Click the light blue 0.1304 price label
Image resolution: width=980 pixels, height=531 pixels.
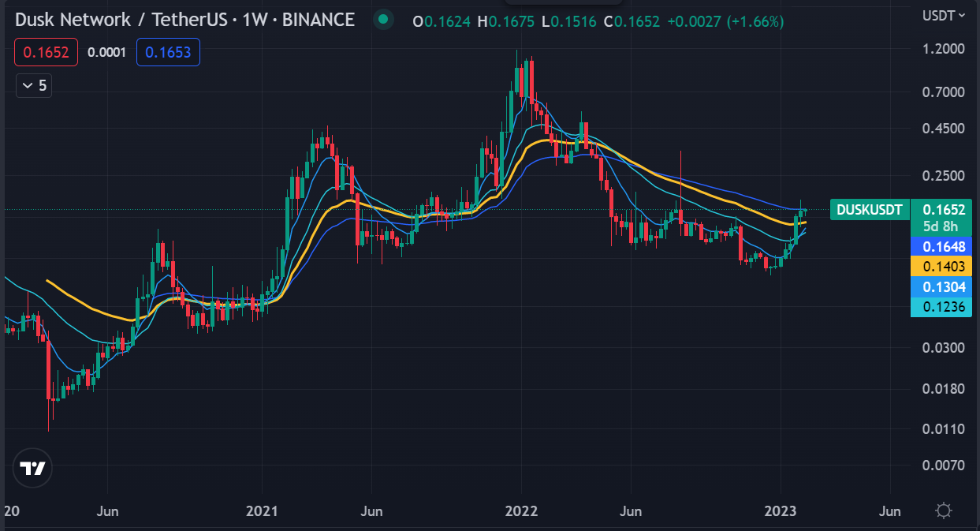943,287
